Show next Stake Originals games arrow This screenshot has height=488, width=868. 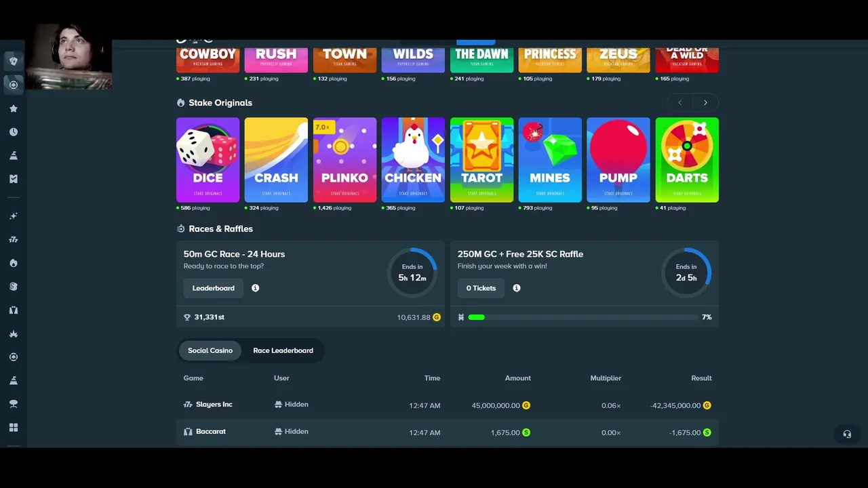coord(705,103)
